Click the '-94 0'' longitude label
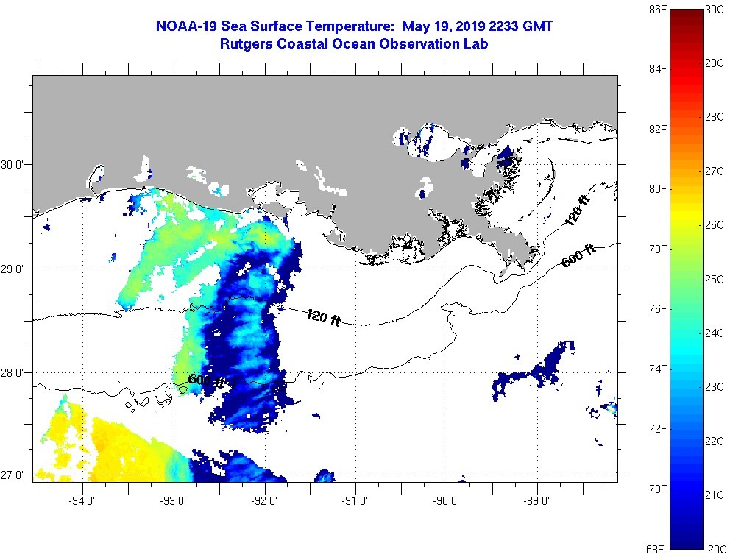 pyautogui.click(x=82, y=501)
